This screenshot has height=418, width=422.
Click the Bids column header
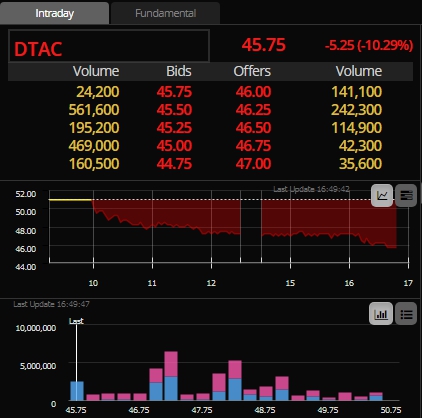(179, 71)
